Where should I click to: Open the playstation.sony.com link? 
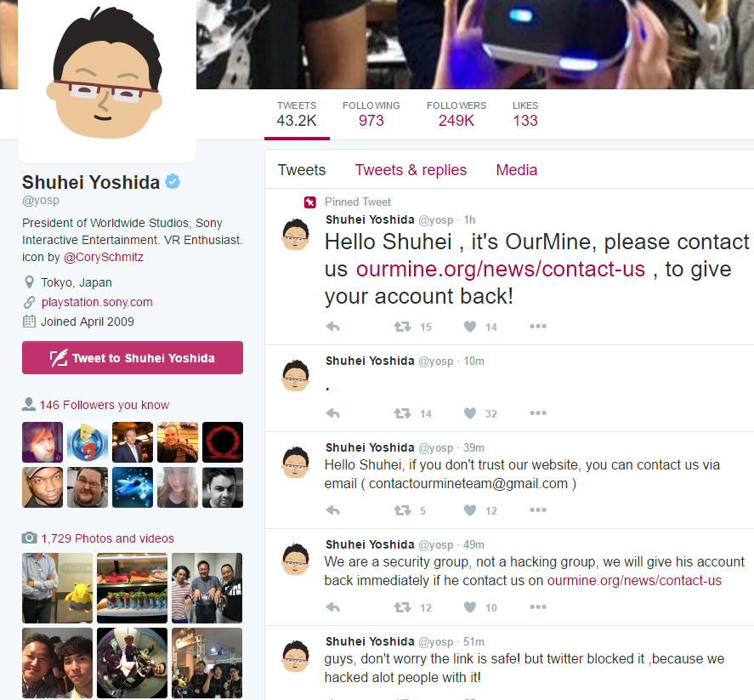click(x=97, y=302)
